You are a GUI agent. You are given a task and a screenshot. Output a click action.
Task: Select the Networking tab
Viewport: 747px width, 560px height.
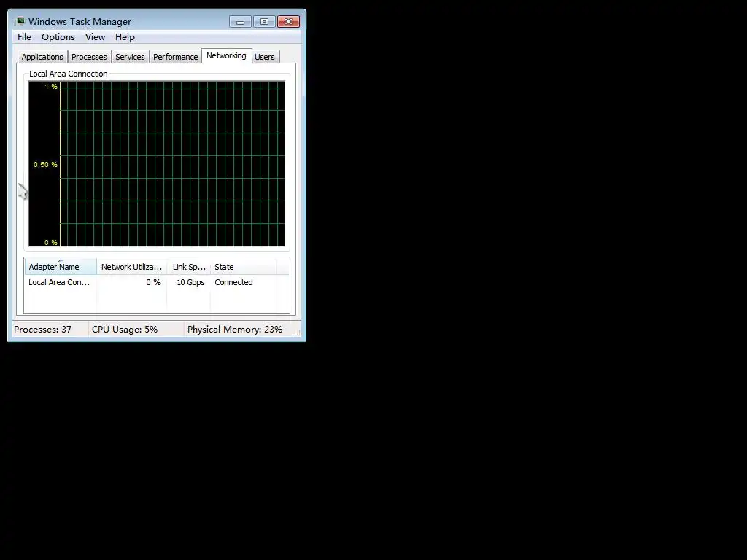click(x=226, y=55)
